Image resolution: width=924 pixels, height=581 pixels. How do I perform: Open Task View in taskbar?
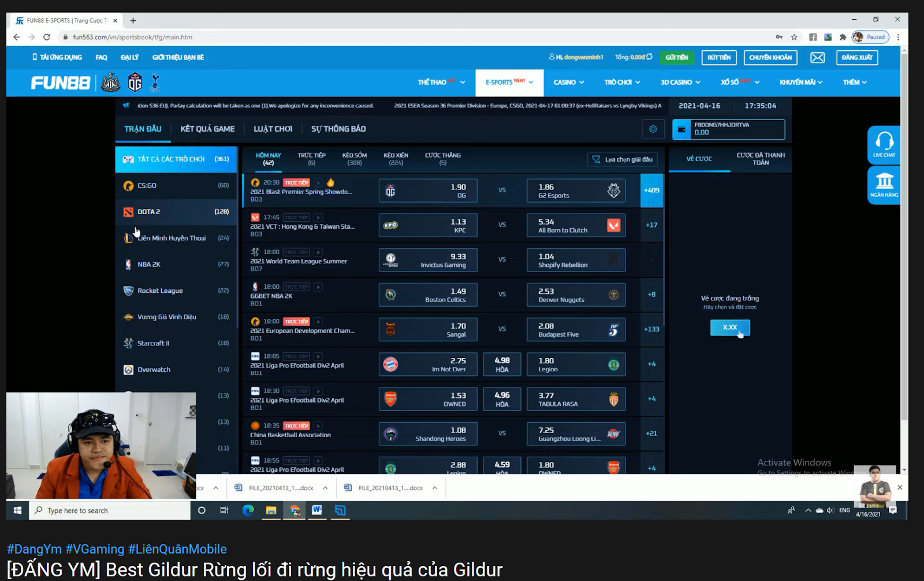click(x=224, y=511)
